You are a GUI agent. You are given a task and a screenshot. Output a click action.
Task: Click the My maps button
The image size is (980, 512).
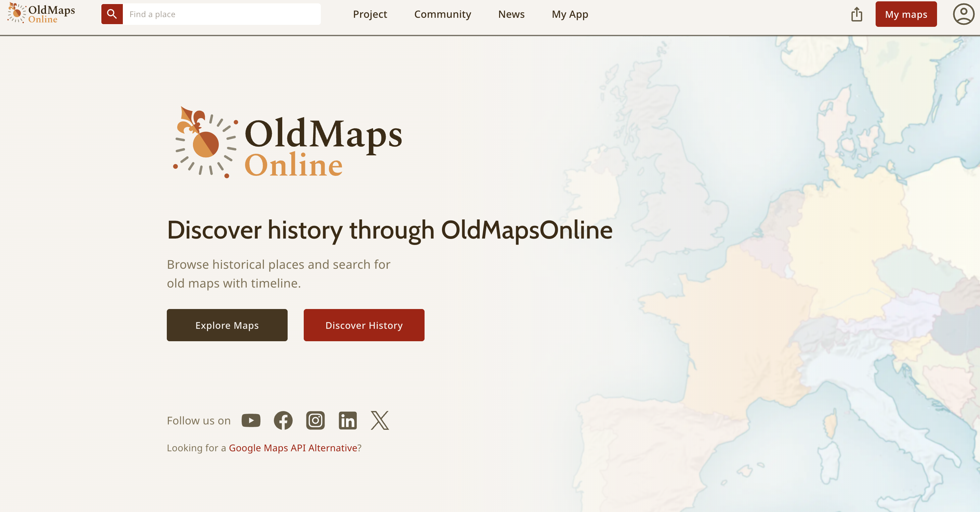click(x=906, y=14)
